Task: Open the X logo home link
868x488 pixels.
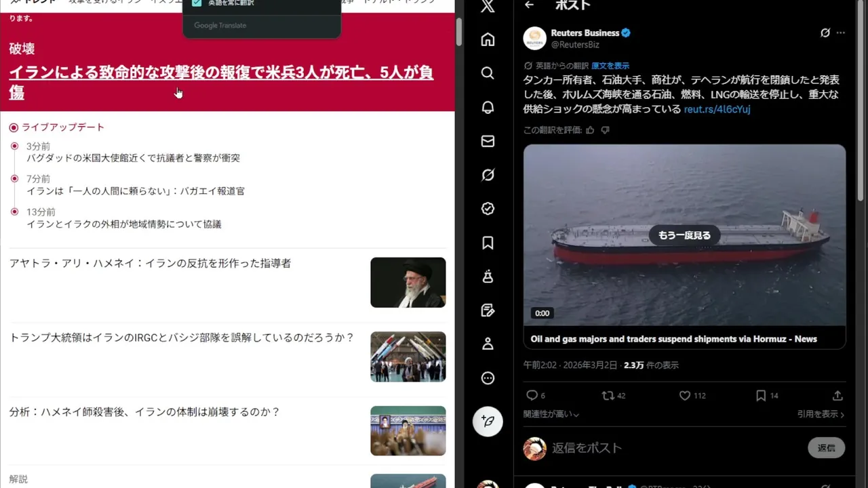Action: [x=488, y=6]
